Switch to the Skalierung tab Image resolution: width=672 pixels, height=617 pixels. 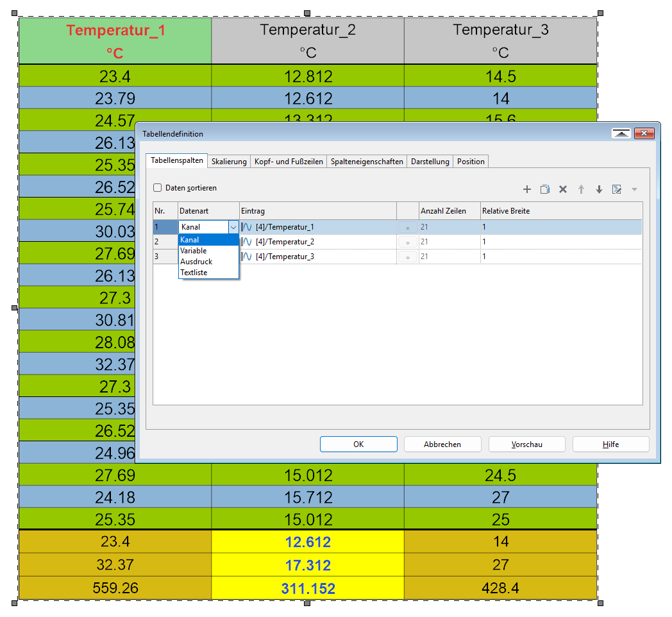coord(229,162)
